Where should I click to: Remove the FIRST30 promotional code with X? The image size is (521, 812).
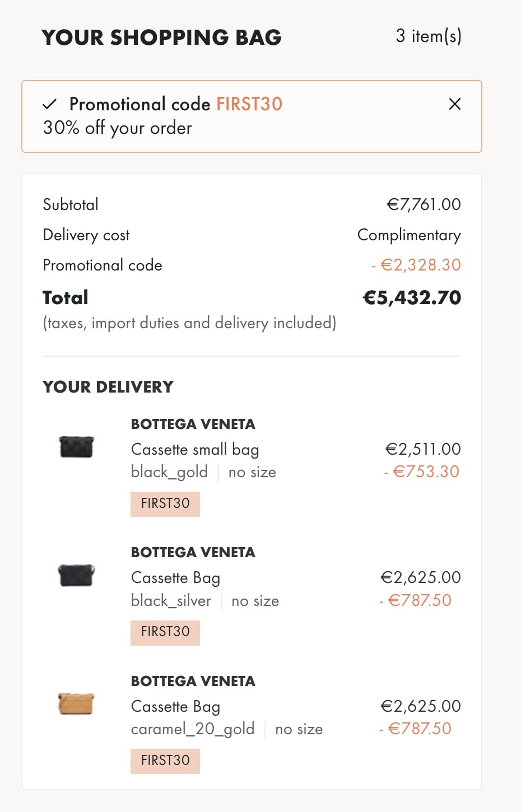(455, 104)
